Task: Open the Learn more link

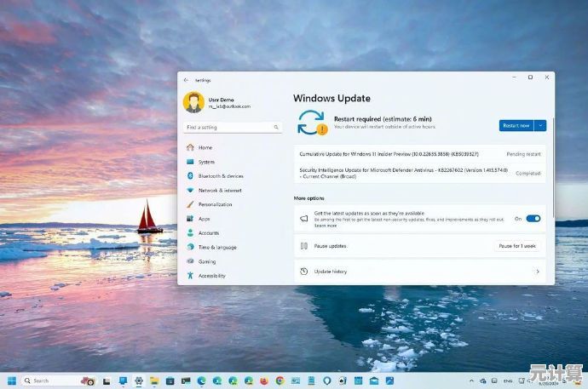Action: [x=326, y=226]
